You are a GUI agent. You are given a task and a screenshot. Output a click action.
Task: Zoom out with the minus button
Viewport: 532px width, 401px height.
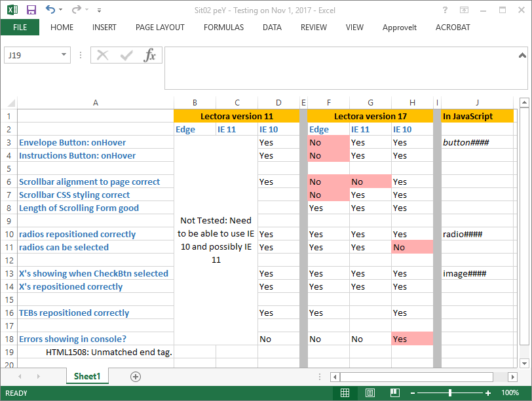(x=413, y=393)
